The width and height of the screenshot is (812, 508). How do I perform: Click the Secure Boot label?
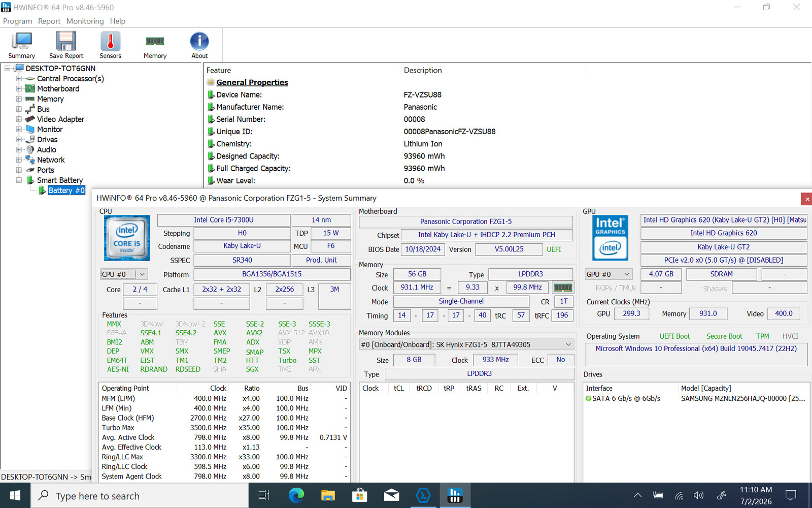pos(724,336)
